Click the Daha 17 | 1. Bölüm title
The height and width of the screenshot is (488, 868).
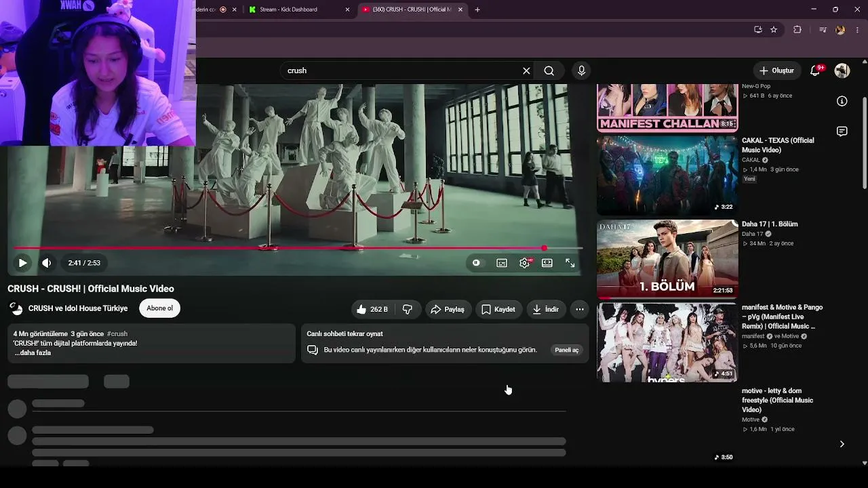pos(770,224)
